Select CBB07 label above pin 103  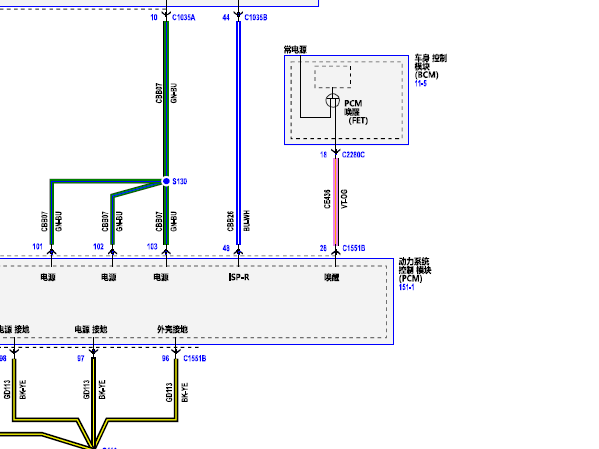click(159, 222)
